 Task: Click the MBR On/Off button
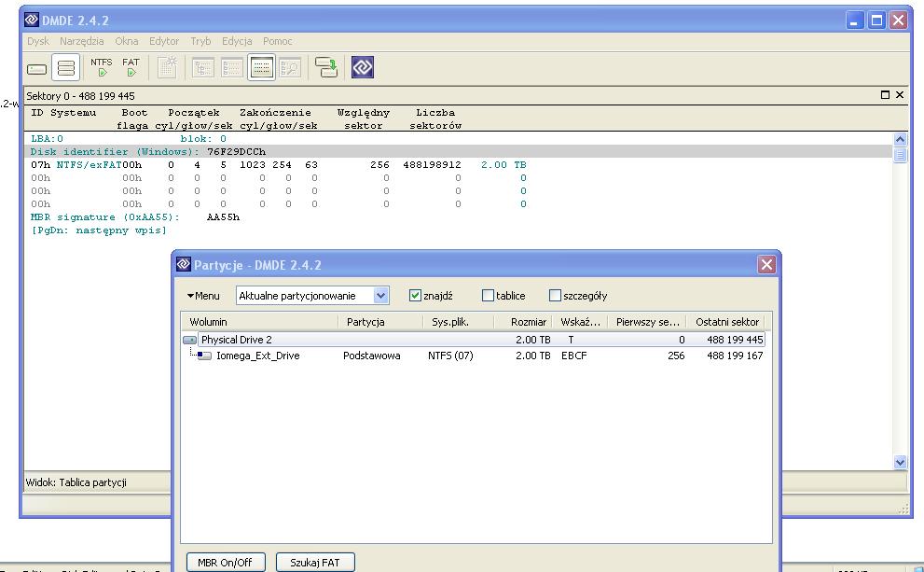click(225, 563)
